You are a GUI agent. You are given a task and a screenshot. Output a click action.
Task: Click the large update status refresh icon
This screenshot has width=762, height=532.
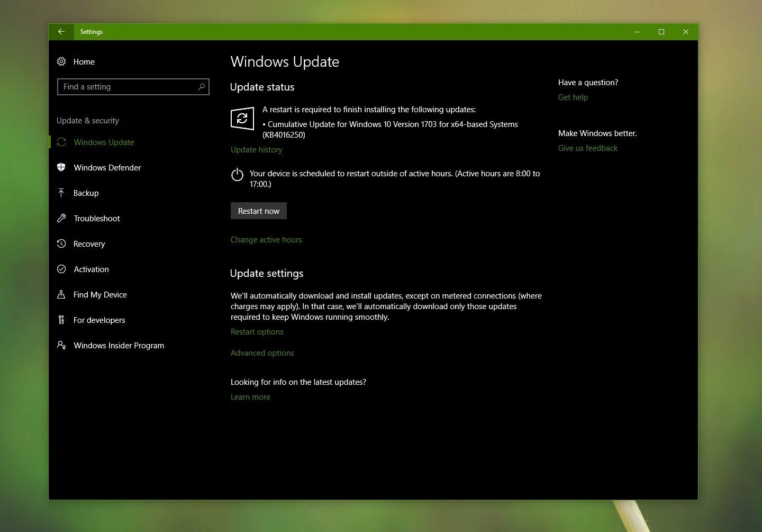point(242,118)
